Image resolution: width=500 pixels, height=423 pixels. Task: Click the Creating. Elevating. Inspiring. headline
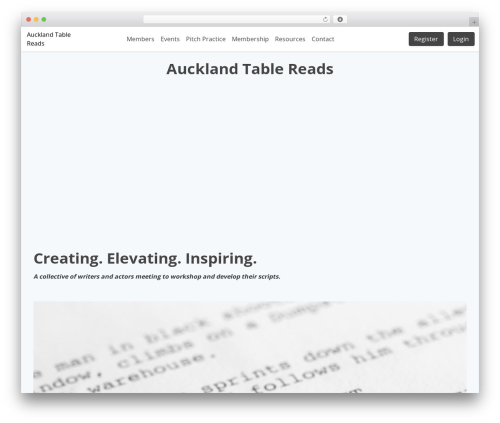pos(145,259)
